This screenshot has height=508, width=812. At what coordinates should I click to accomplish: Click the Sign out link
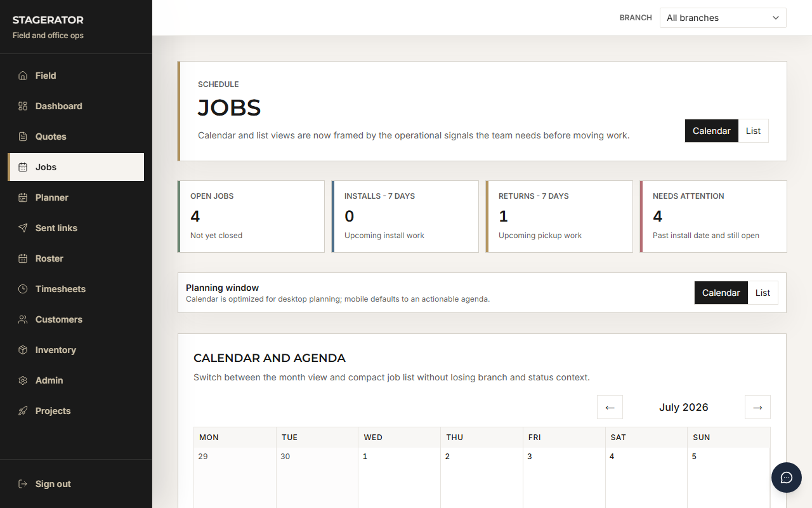tap(76, 484)
